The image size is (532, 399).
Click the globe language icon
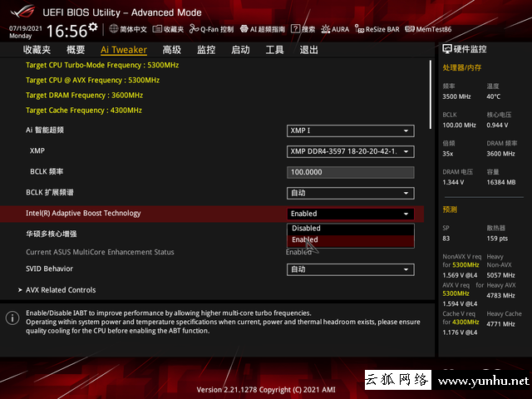click(x=114, y=29)
